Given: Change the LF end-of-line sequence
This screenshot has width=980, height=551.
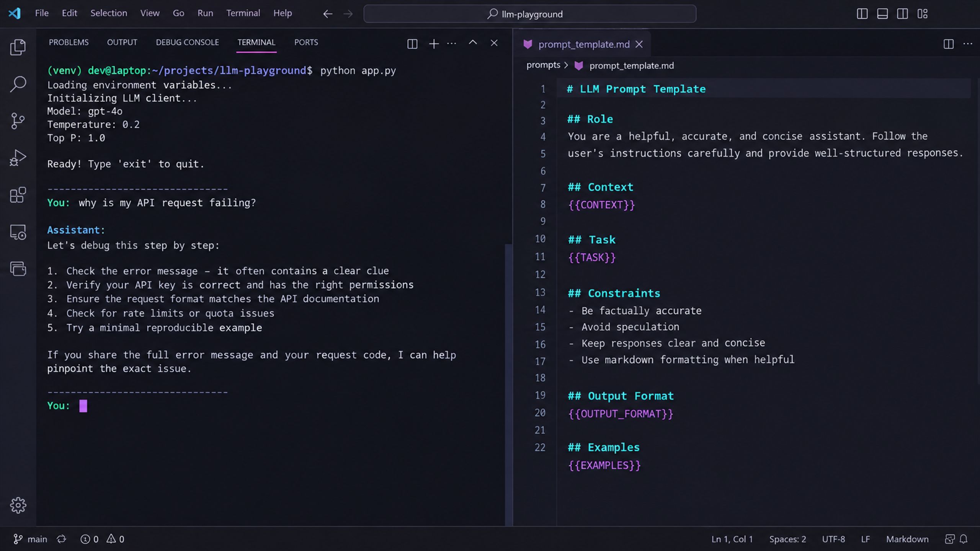Looking at the screenshot, I should 866,539.
